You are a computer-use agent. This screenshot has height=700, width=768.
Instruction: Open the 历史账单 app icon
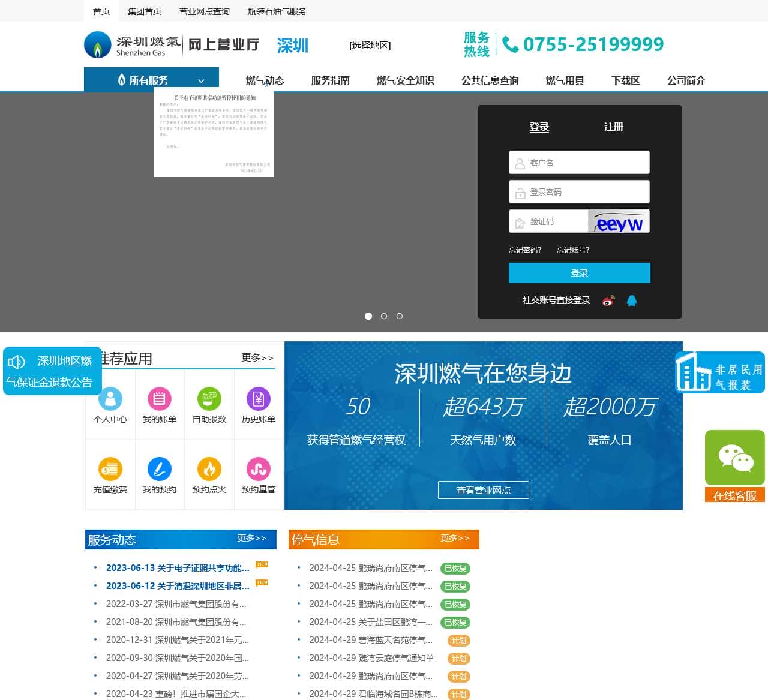click(259, 399)
